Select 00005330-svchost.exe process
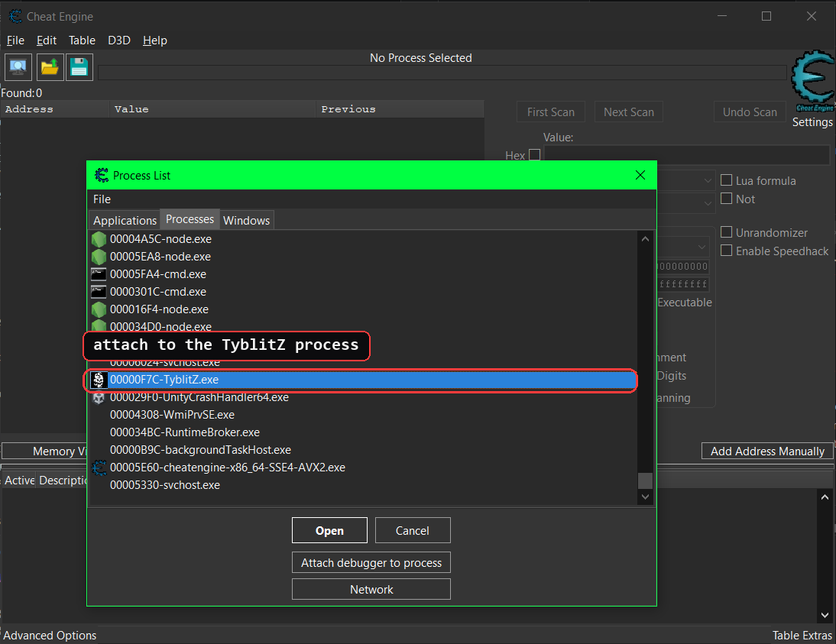836x644 pixels. click(x=363, y=485)
